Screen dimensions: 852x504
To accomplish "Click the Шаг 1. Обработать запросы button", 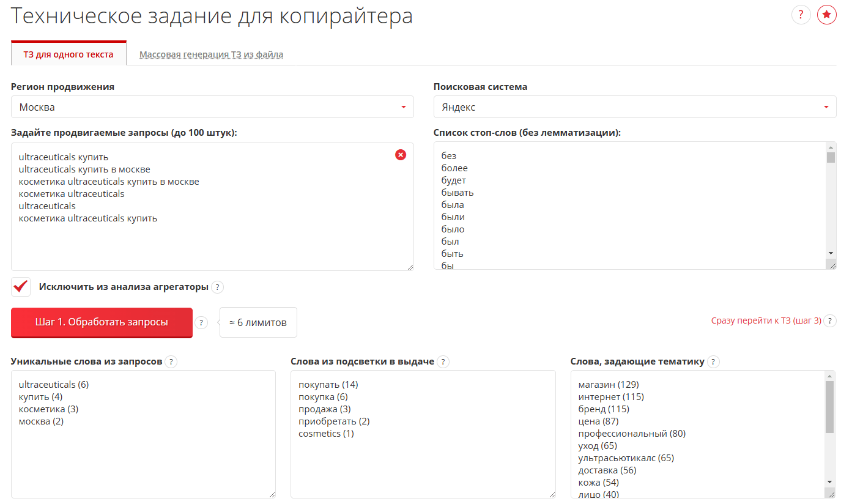I will coord(102,322).
